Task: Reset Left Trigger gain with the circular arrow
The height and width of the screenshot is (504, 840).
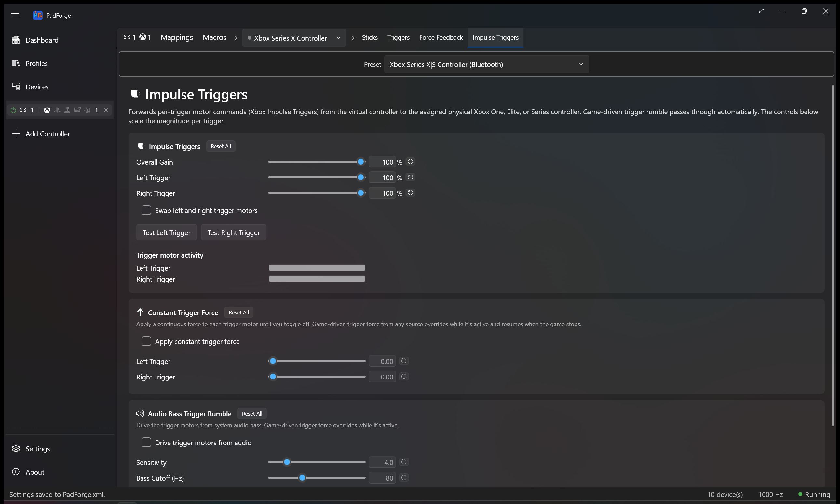Action: pos(411,177)
